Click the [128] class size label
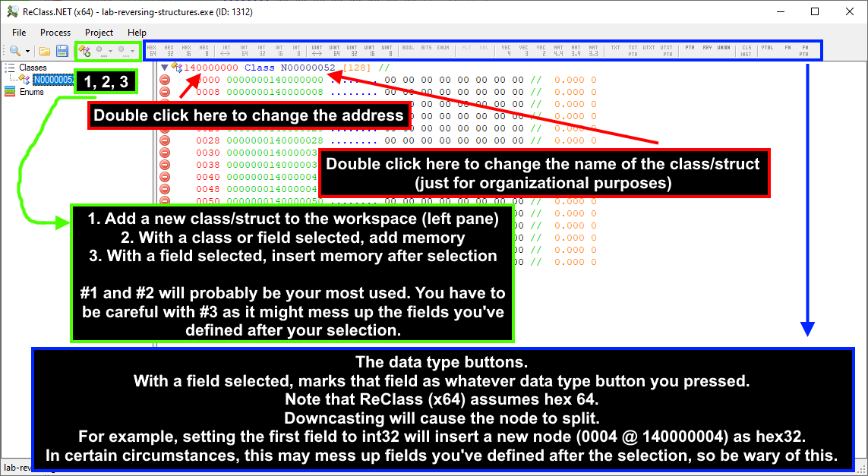 click(358, 68)
